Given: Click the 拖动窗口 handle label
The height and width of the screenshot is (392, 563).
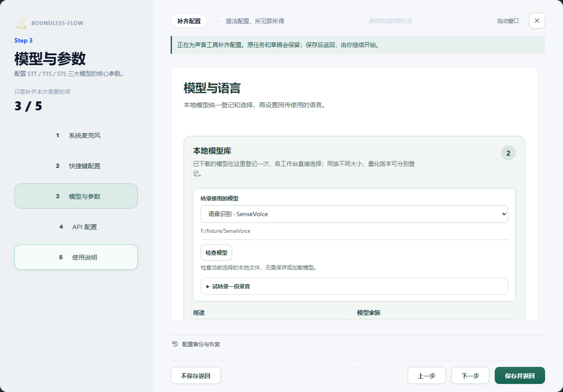Looking at the screenshot, I should coord(508,21).
